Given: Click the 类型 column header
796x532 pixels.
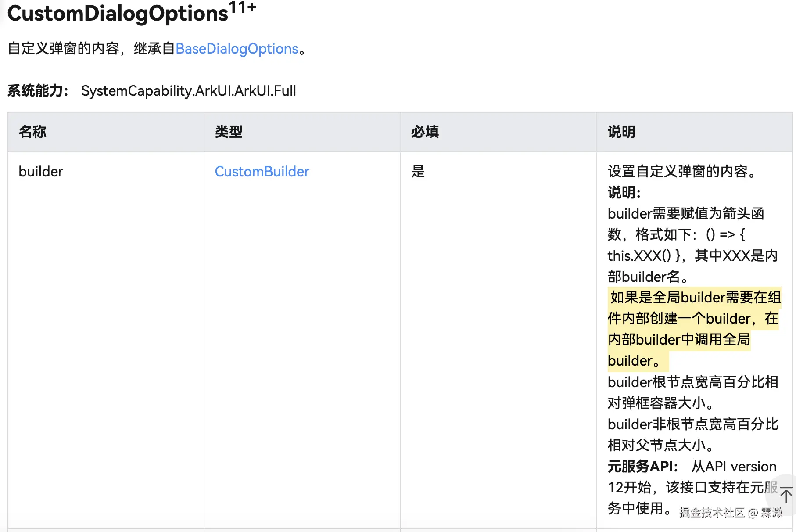Looking at the screenshot, I should pos(229,132).
